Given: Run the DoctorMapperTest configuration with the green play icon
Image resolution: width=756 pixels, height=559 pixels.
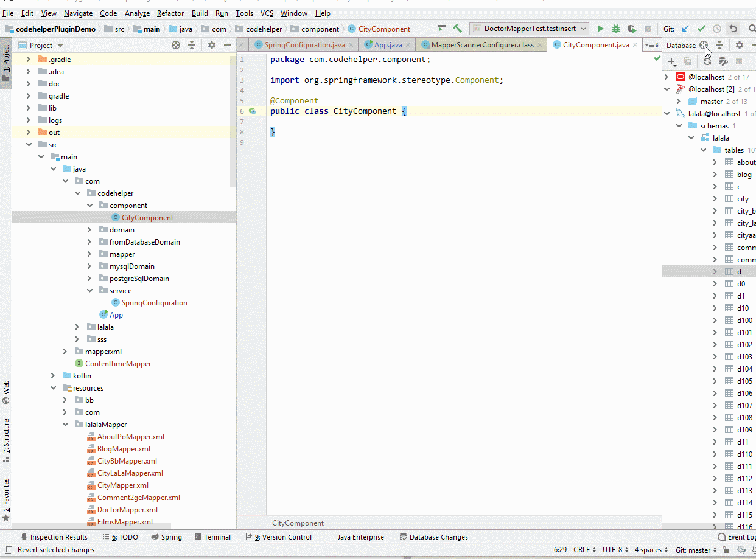Looking at the screenshot, I should pyautogui.click(x=600, y=29).
